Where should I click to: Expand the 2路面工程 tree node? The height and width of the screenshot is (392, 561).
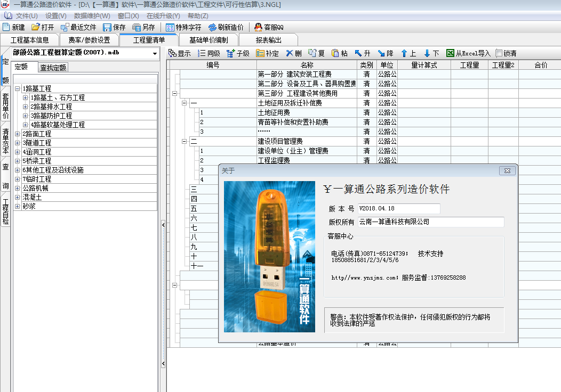point(17,134)
